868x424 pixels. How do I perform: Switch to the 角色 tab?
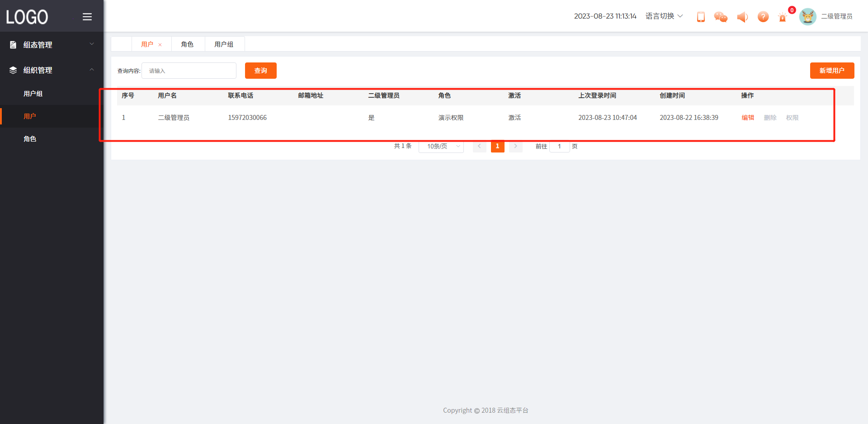pos(187,44)
